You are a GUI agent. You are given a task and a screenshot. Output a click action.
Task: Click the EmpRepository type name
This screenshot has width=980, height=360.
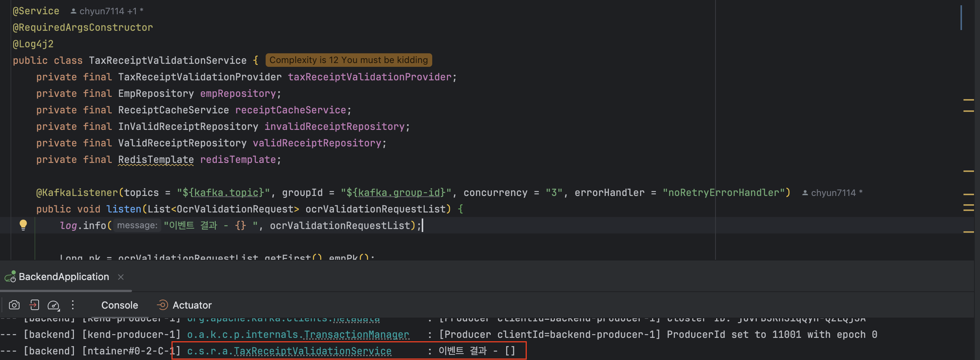(156, 93)
